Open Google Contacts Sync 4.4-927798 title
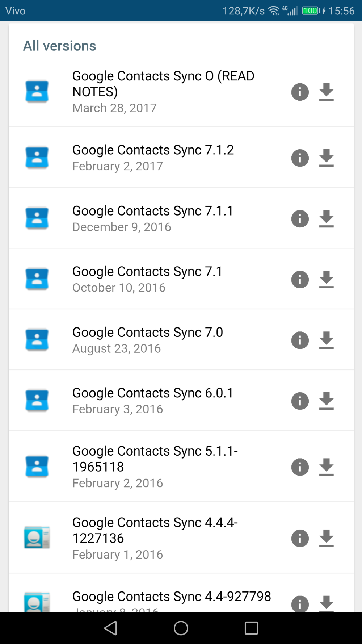Screen dimensions: 362x644 tap(172, 596)
